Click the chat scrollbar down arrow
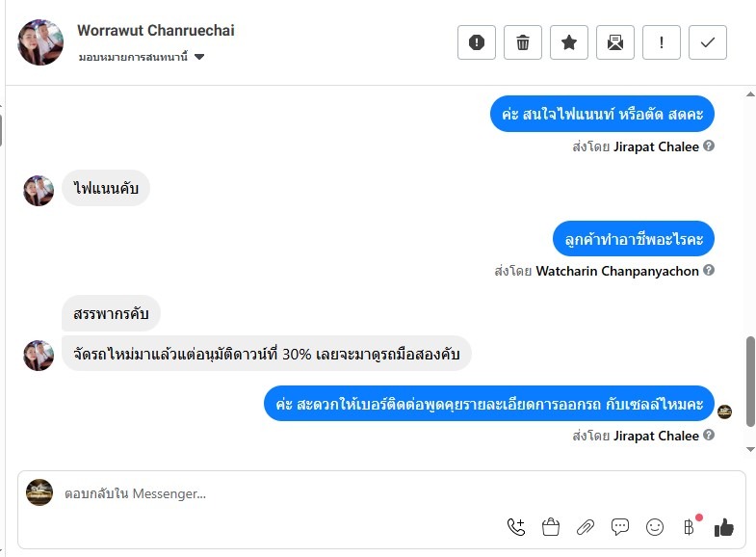The width and height of the screenshot is (756, 557). 751,449
